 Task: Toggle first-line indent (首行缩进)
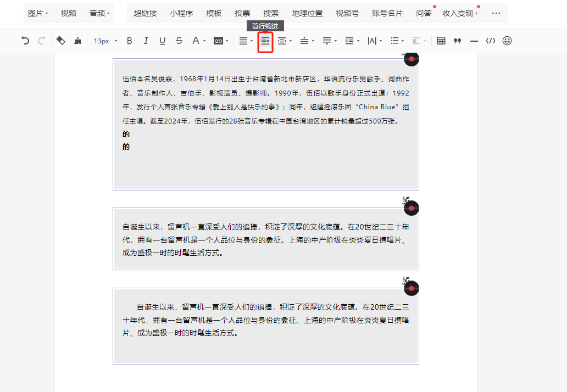(265, 41)
